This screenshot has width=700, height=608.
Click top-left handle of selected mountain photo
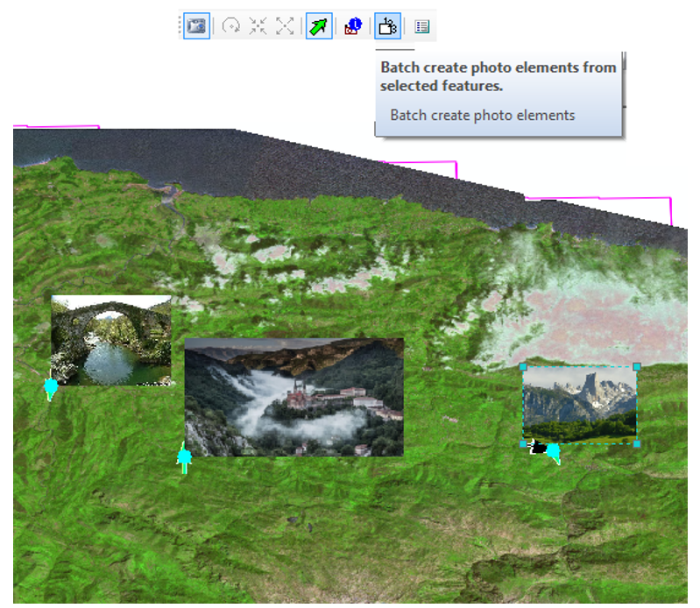pos(523,367)
